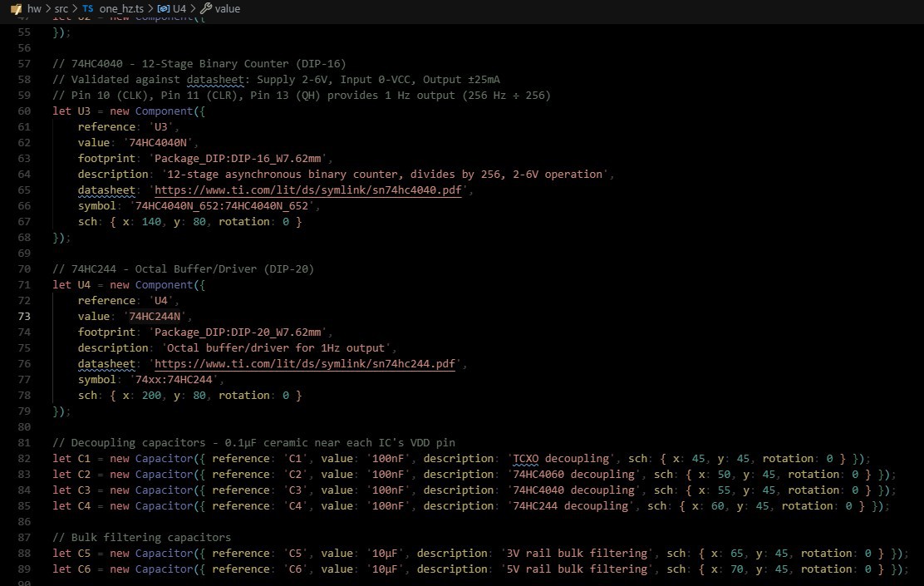Click the TS file icon in breadcrumbs
The height and width of the screenshot is (586, 924).
pyautogui.click(x=88, y=8)
